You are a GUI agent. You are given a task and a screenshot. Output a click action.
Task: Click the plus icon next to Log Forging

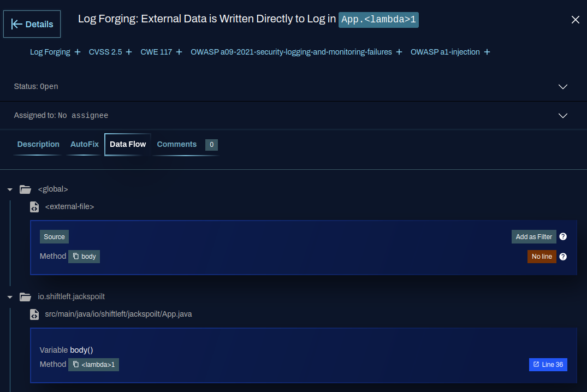tap(78, 52)
